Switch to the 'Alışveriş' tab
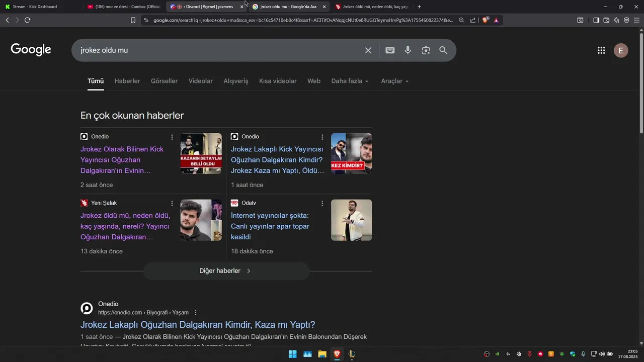The image size is (644, 362). [236, 81]
